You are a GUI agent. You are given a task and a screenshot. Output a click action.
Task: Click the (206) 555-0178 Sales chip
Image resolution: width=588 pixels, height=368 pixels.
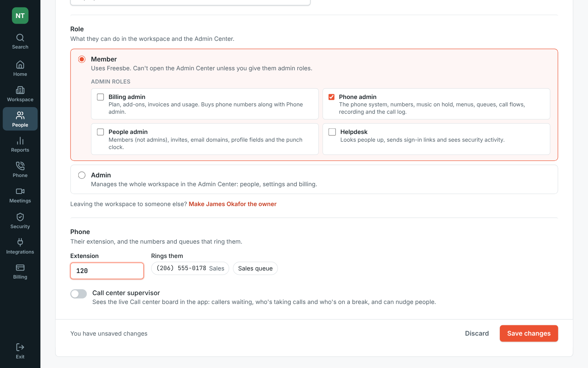tap(190, 268)
